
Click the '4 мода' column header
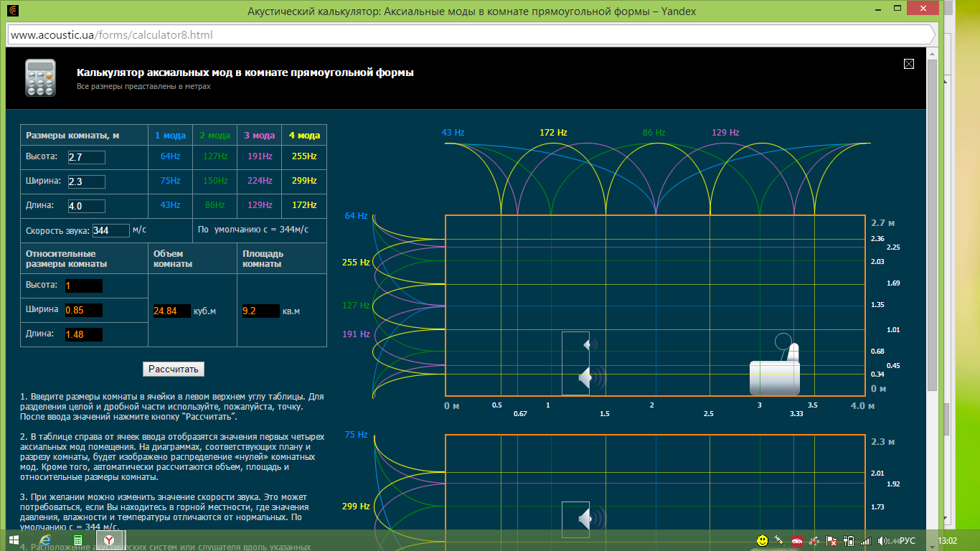click(304, 135)
